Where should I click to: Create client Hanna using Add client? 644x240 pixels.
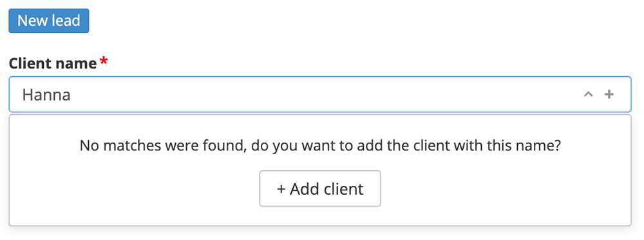point(320,188)
